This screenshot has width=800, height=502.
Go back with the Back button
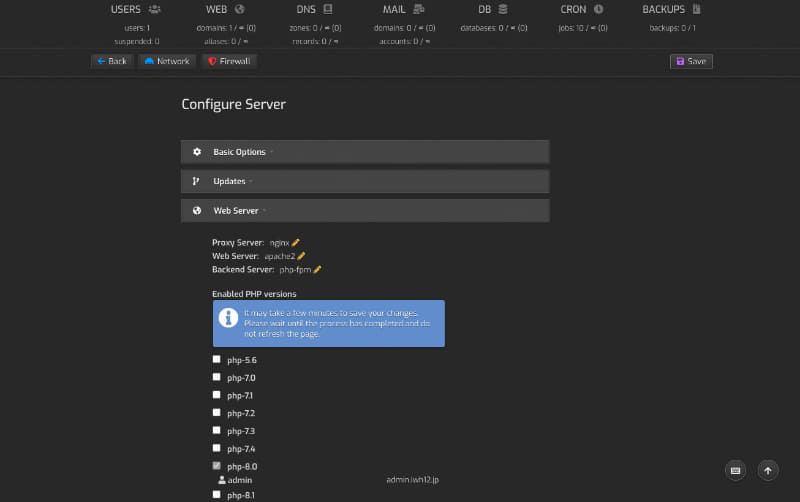tap(112, 61)
